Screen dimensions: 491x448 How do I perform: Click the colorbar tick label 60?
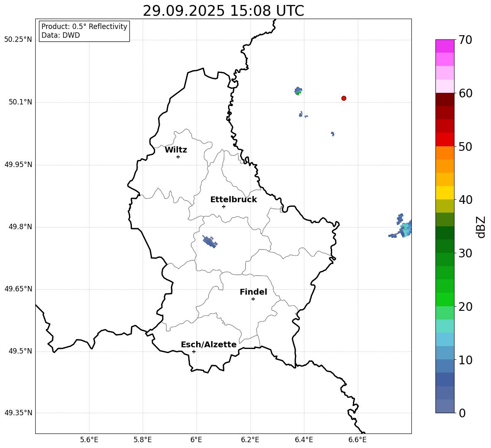465,93
